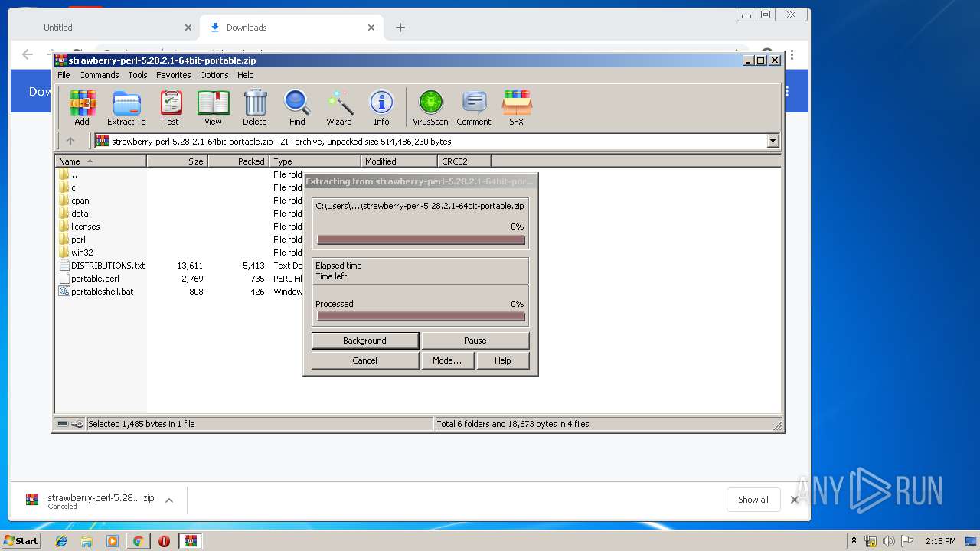Click the Extract To toolbar icon
This screenshot has height=551, width=980.
(x=126, y=107)
